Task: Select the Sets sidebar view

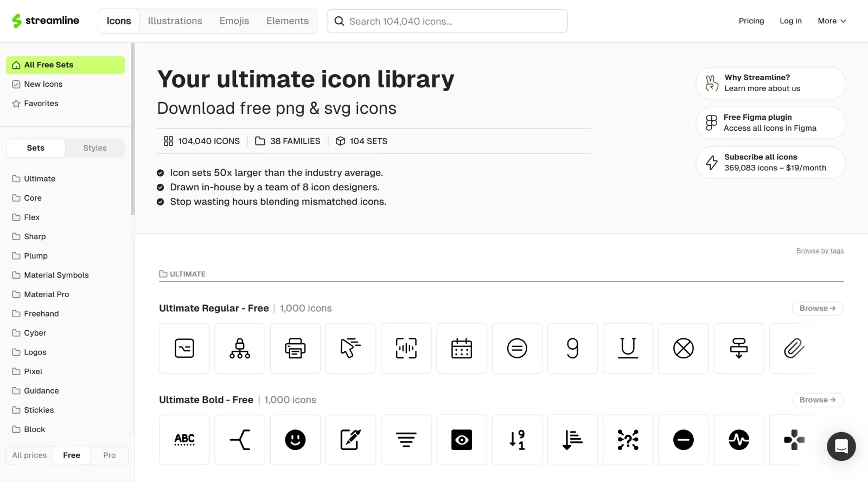Action: coord(36,148)
